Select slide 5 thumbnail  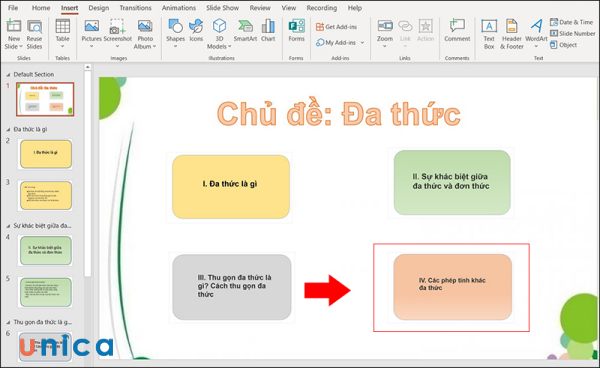(x=46, y=292)
